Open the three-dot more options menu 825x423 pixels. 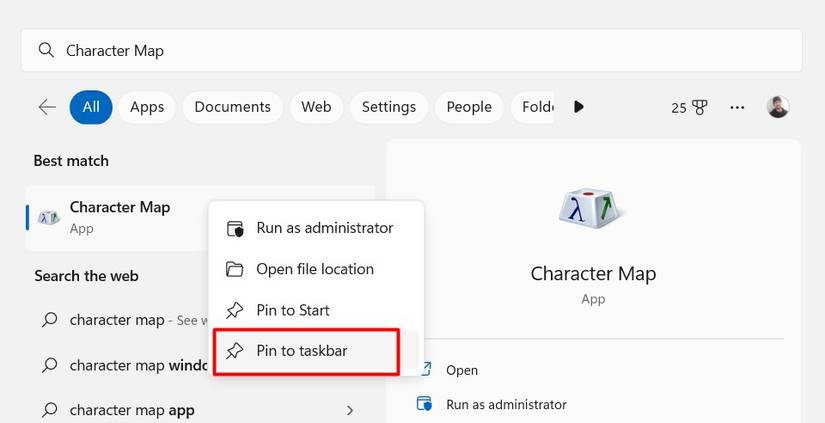click(x=737, y=107)
